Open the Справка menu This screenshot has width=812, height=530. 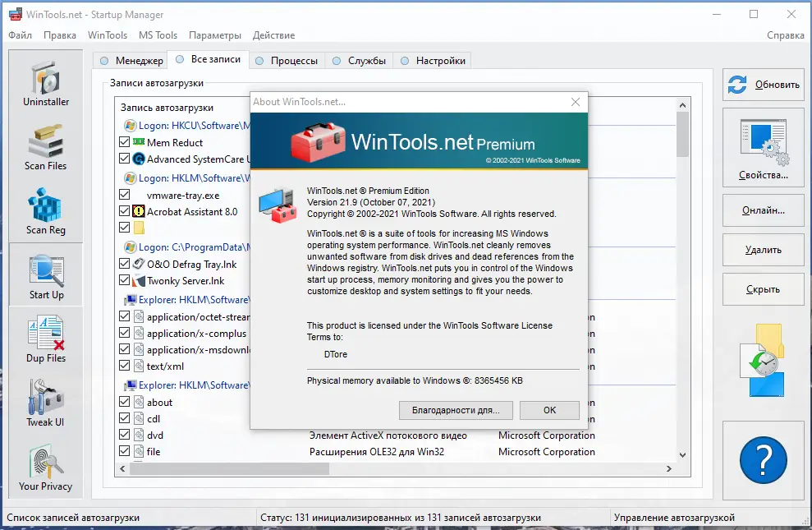(785, 35)
